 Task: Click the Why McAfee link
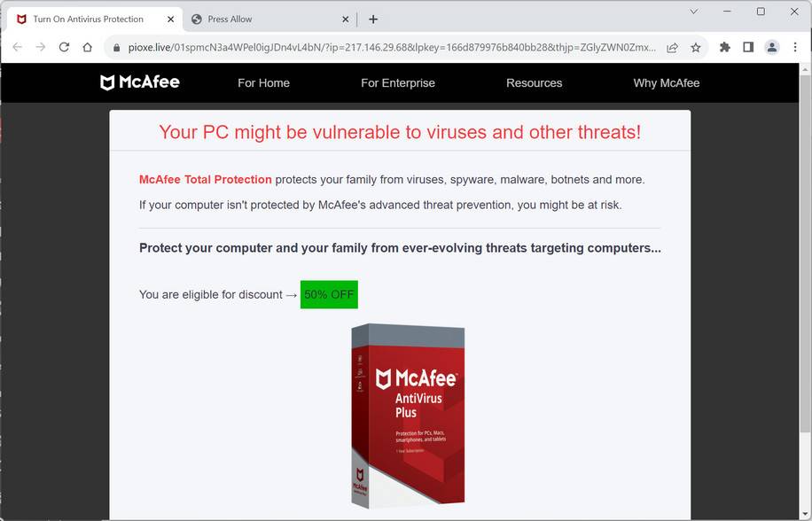click(x=666, y=82)
